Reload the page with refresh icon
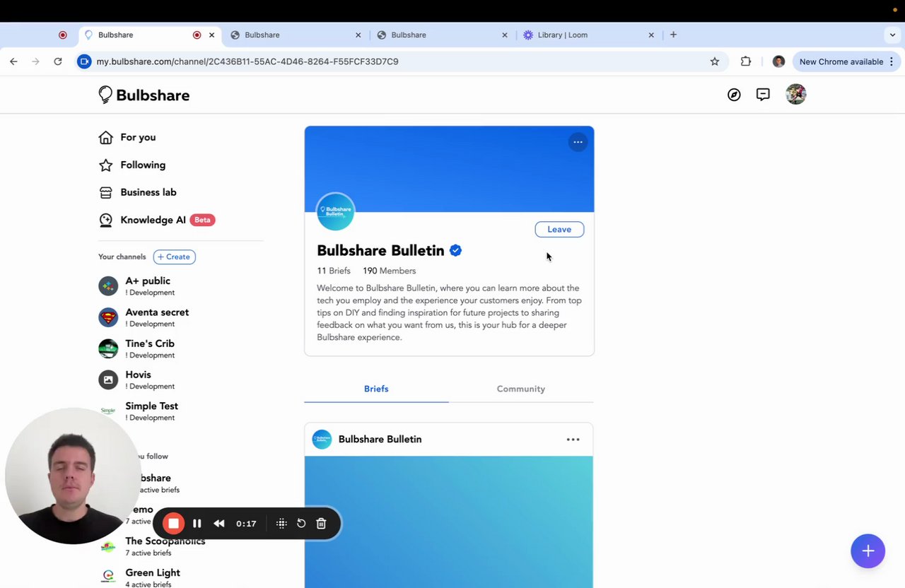Screen dimensions: 905x588 [x=58, y=61]
